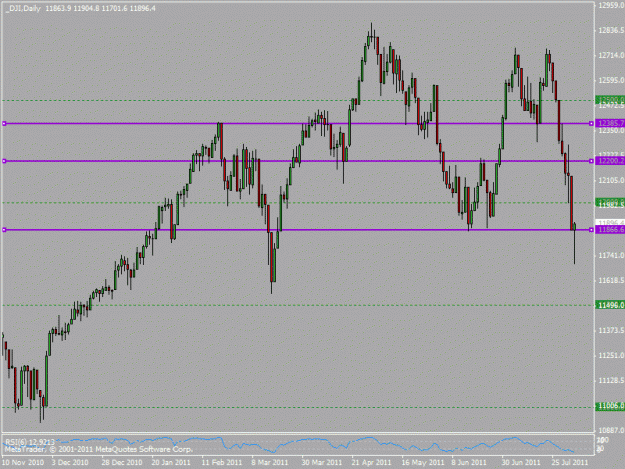Click the 25 Jul 2011 date label
Image resolution: width=625 pixels, height=469 pixels.
pos(570,462)
